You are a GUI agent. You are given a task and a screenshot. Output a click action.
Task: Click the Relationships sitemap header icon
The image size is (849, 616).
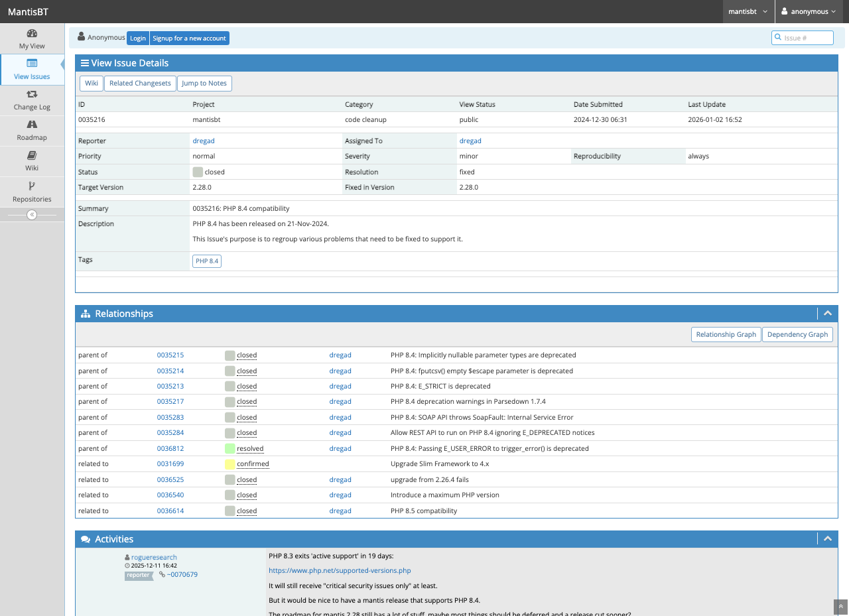coord(86,314)
